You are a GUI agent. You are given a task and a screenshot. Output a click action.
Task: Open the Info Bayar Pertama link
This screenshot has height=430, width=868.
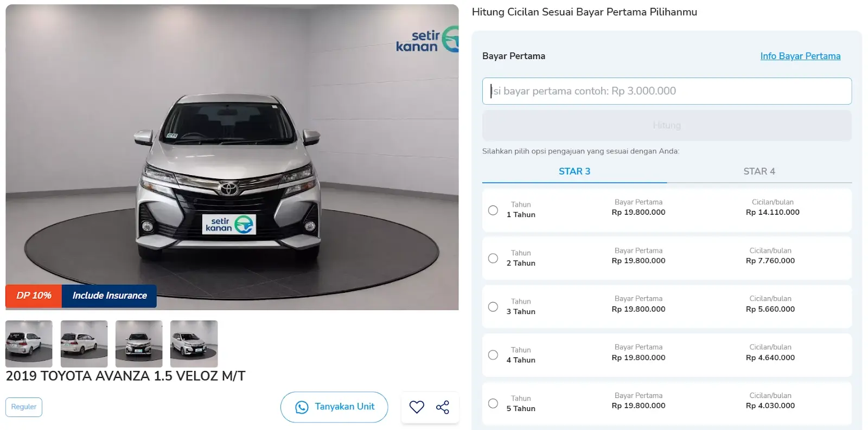[x=800, y=56]
